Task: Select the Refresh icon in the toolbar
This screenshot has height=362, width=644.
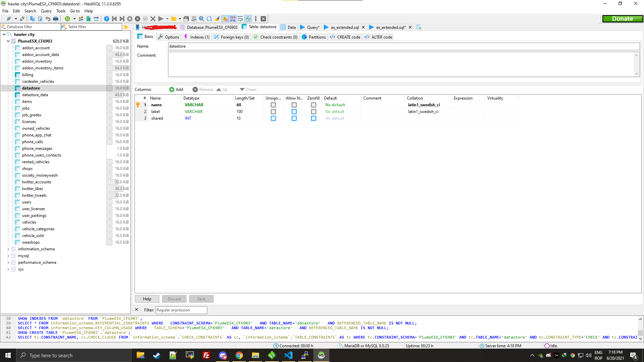Action: (67, 19)
